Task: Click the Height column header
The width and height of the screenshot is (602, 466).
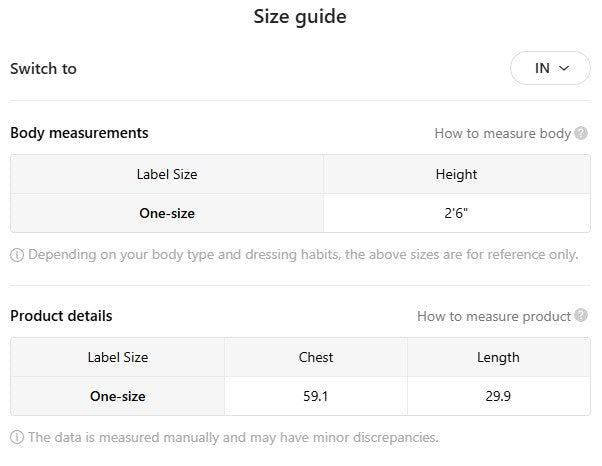Action: pyautogui.click(x=456, y=174)
